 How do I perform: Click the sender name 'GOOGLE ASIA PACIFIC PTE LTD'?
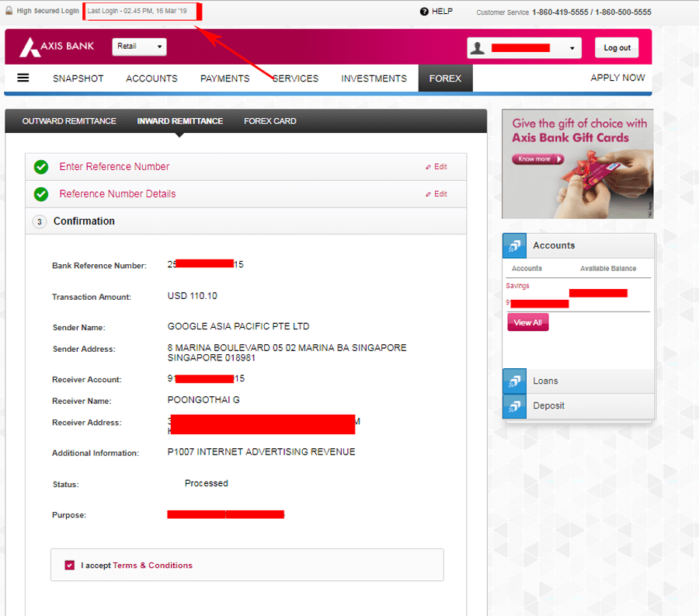pos(238,326)
